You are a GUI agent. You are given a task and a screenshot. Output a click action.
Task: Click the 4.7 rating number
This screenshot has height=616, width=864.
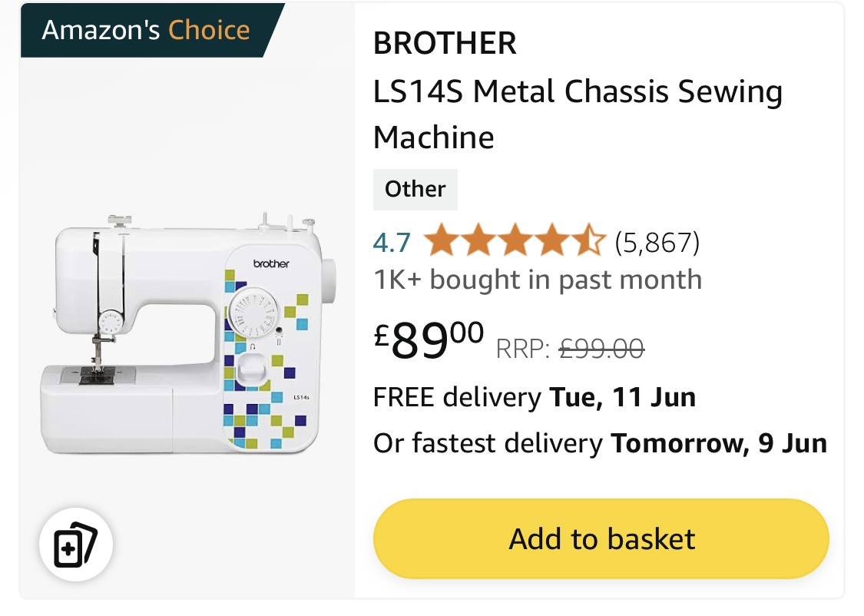point(392,243)
